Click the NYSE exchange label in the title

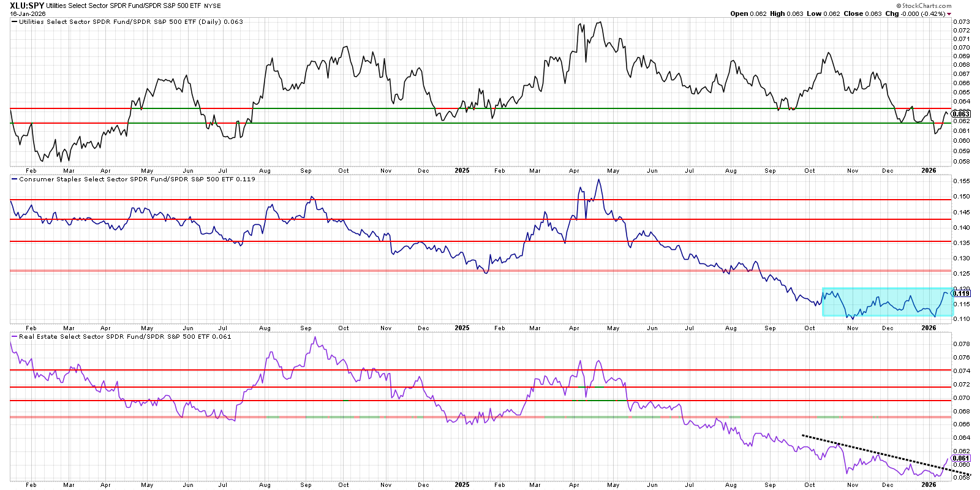(213, 6)
